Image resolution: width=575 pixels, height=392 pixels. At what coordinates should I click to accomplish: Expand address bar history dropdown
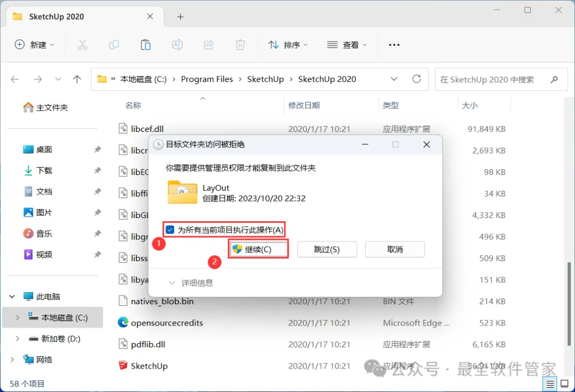(394, 79)
